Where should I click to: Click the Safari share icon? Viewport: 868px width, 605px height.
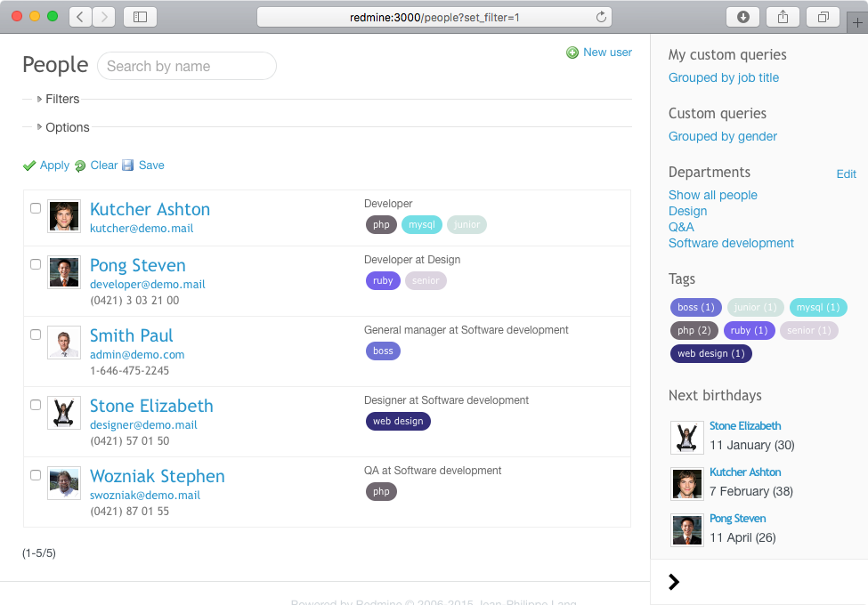coord(783,17)
